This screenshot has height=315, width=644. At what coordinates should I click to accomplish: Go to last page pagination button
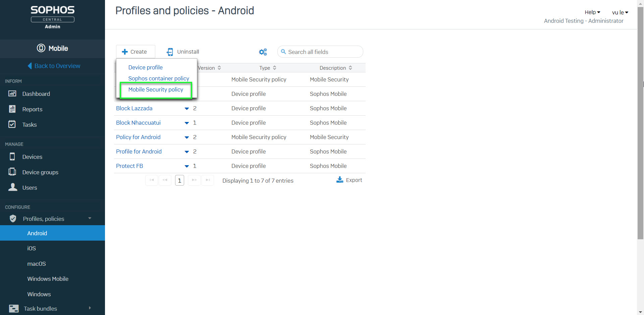[208, 180]
